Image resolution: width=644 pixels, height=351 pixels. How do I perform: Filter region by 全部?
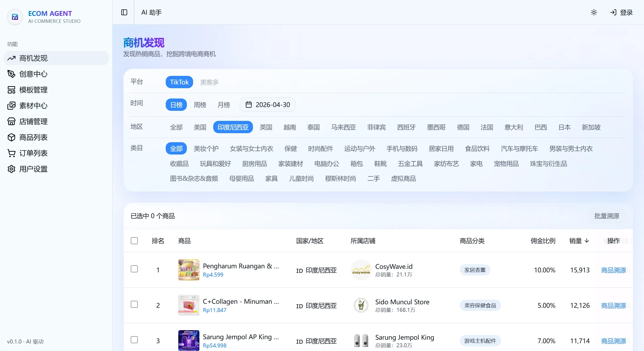(176, 127)
